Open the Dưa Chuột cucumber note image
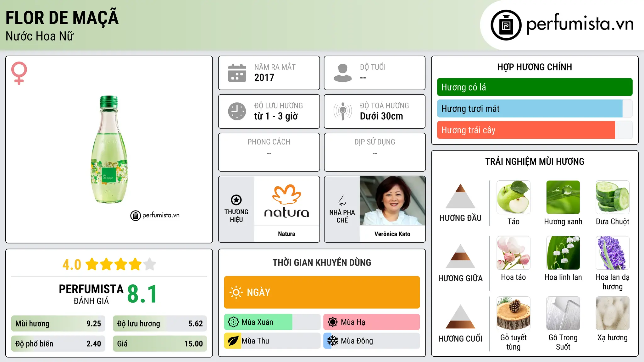 (613, 197)
